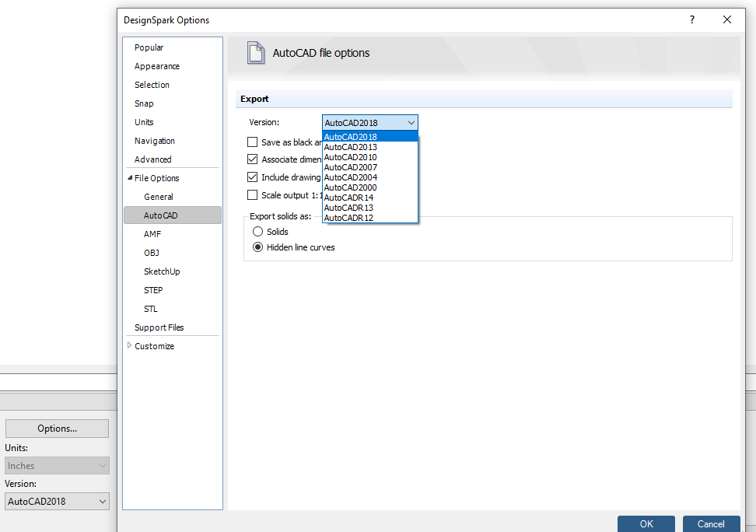756x532 pixels.
Task: Choose AutoCADR13 from the version list
Action: point(369,208)
